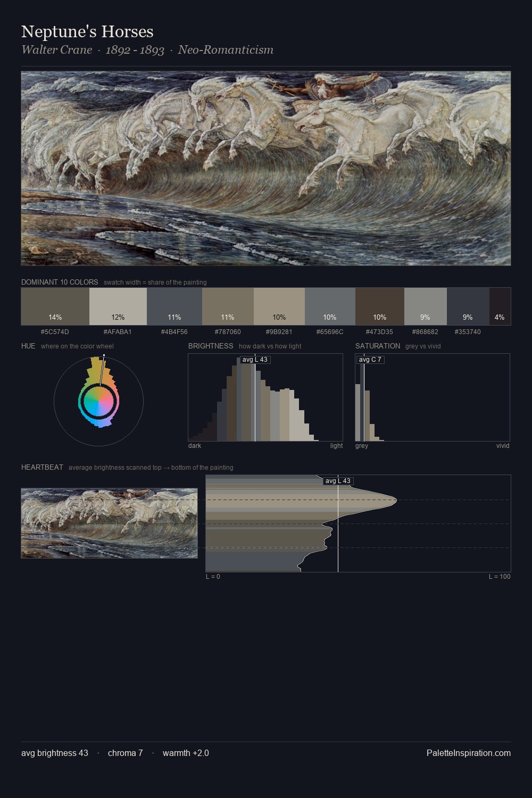This screenshot has height=798, width=532.
Task: Click hex code '#9B9281' text
Action: coord(279,332)
